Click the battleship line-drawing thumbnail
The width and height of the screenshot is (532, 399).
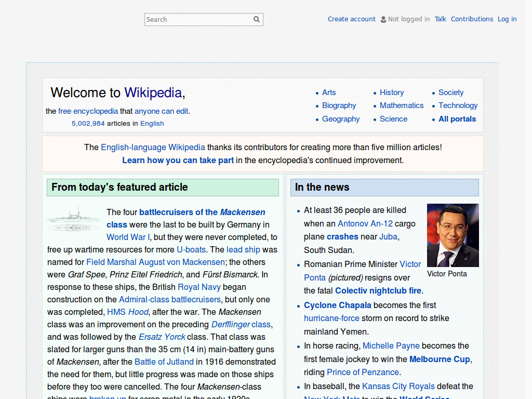(x=73, y=219)
